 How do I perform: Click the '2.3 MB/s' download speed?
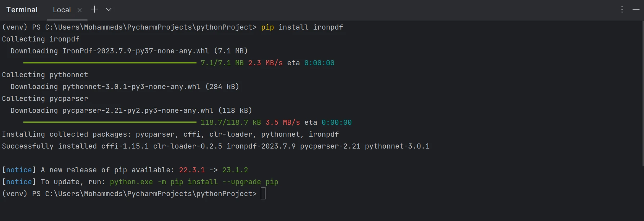265,63
